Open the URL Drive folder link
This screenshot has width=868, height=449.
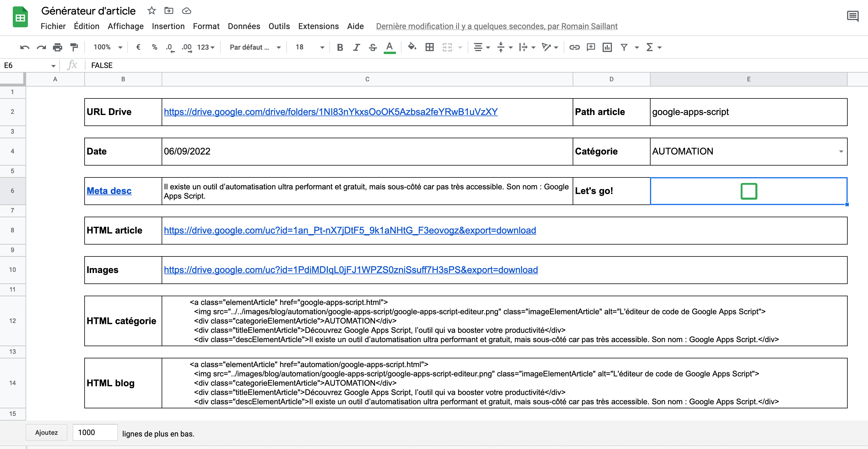tap(331, 112)
